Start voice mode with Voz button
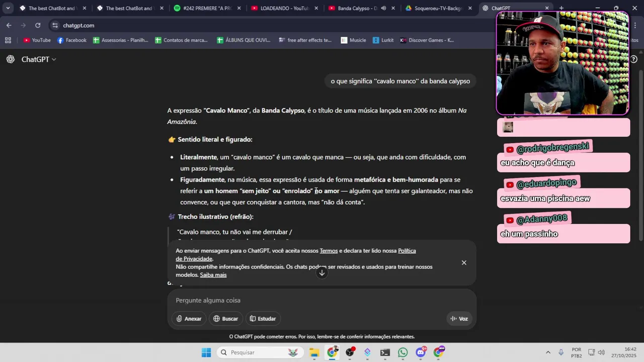 coord(459,318)
